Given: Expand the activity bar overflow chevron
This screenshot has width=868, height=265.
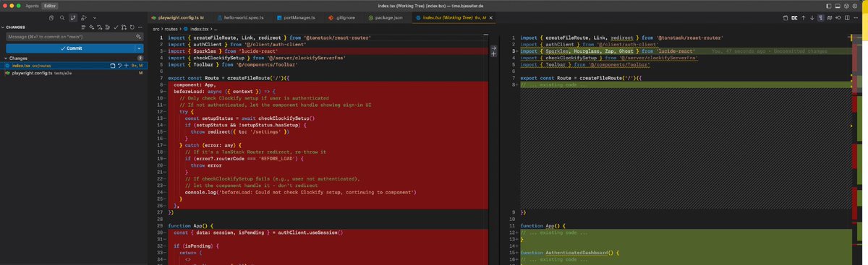Looking at the screenshot, I should coord(95,17).
